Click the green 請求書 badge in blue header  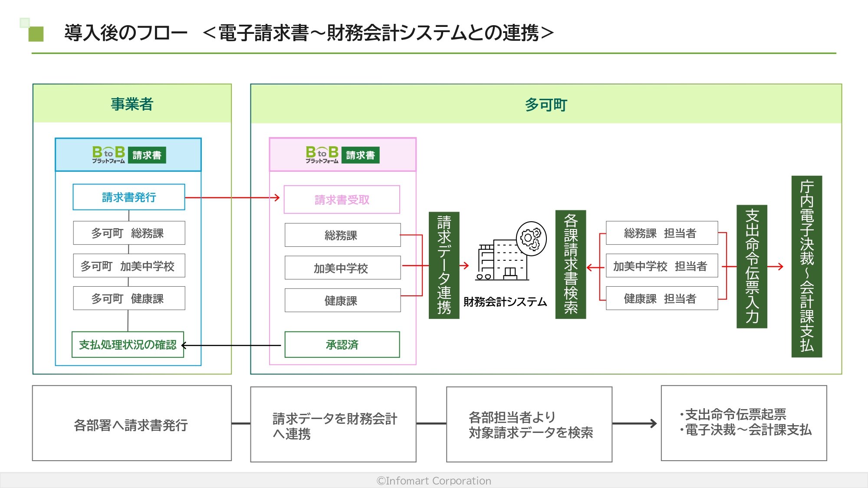click(147, 155)
